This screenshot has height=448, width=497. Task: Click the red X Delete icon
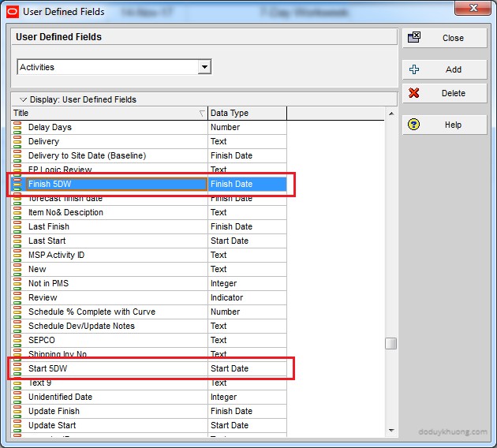click(x=414, y=93)
